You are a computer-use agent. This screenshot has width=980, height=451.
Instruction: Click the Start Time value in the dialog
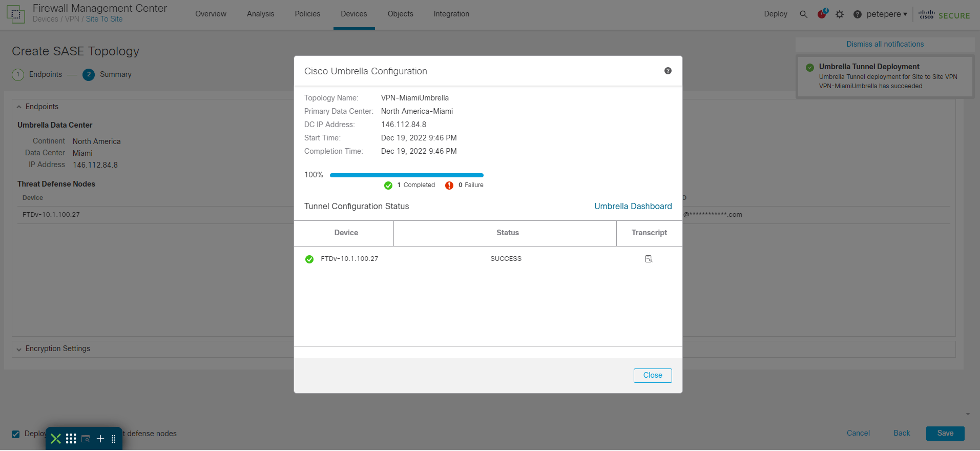(x=419, y=138)
